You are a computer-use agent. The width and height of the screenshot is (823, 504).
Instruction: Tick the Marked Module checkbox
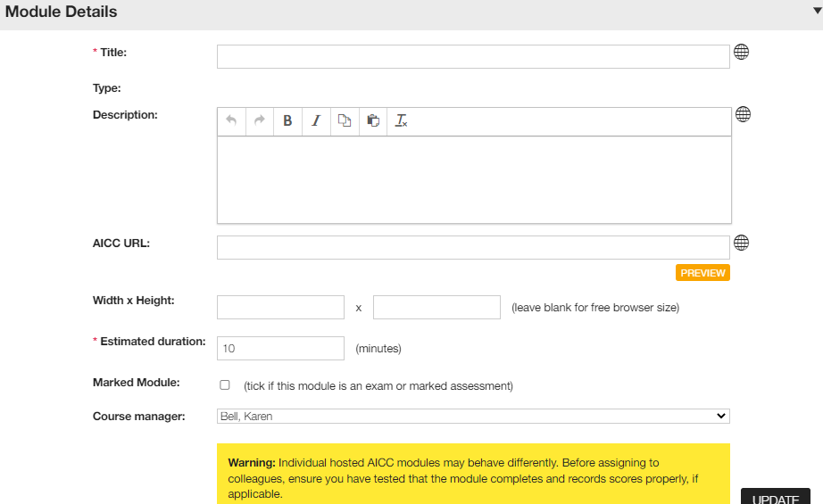point(225,385)
